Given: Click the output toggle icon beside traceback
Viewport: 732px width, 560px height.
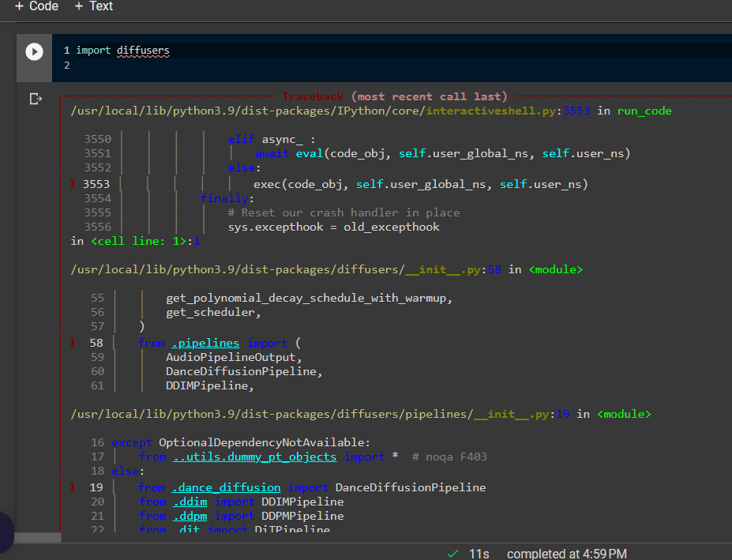Looking at the screenshot, I should click(36, 99).
